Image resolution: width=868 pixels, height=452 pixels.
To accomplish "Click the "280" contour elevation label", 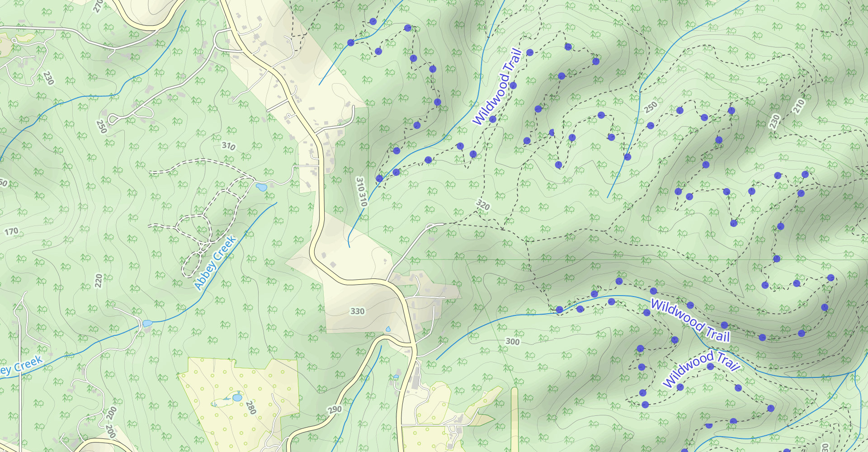I will [251, 408].
